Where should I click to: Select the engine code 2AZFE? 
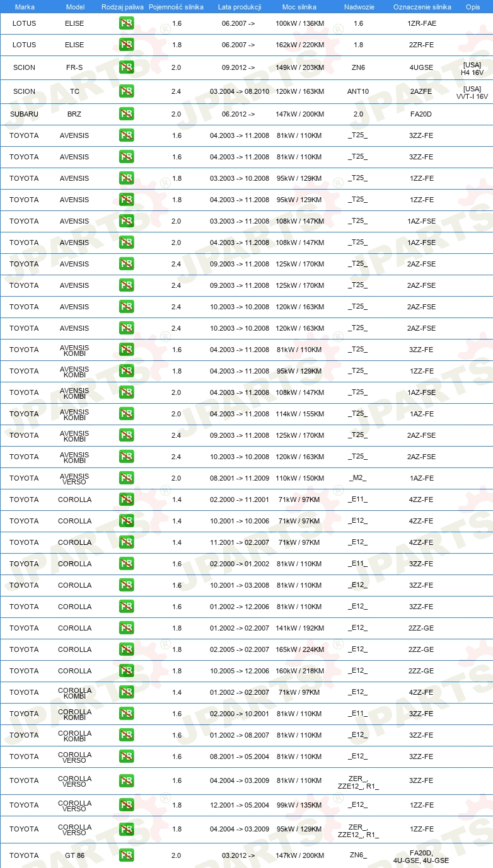[421, 91]
